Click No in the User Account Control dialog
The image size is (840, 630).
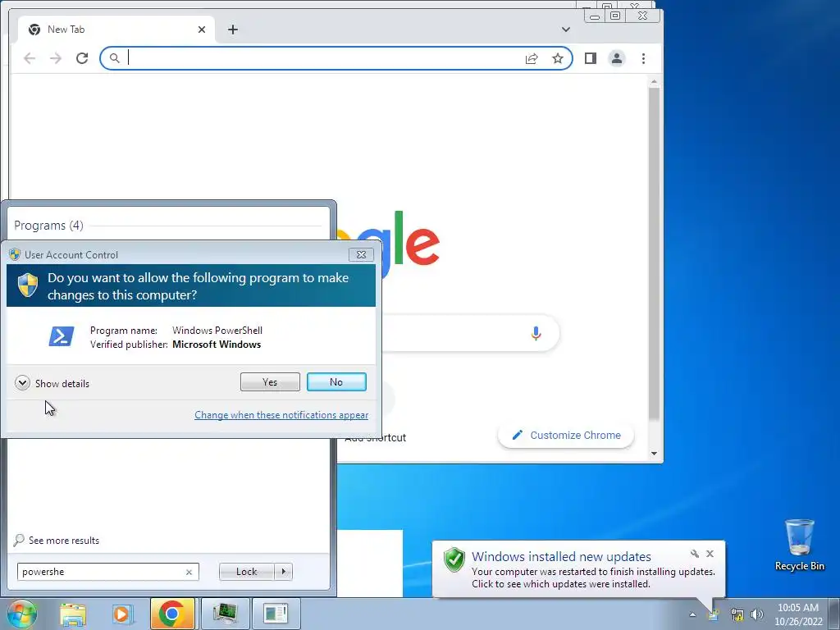pos(336,382)
